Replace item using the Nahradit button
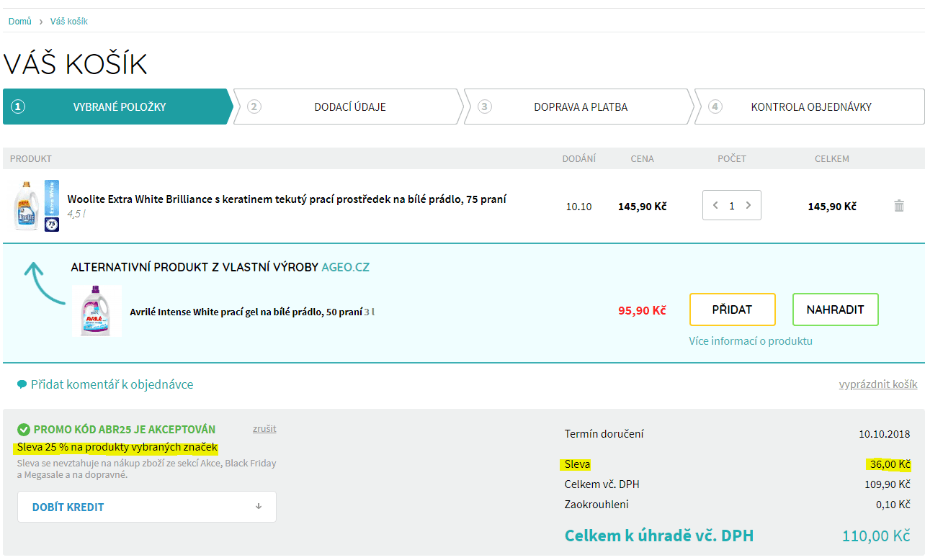Image resolution: width=925 pixels, height=560 pixels. [836, 310]
